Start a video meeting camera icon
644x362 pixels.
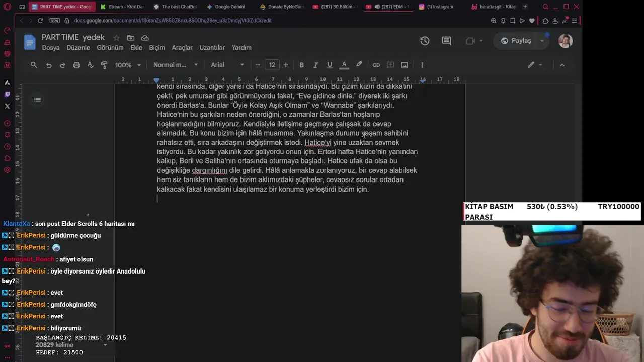[x=470, y=41]
